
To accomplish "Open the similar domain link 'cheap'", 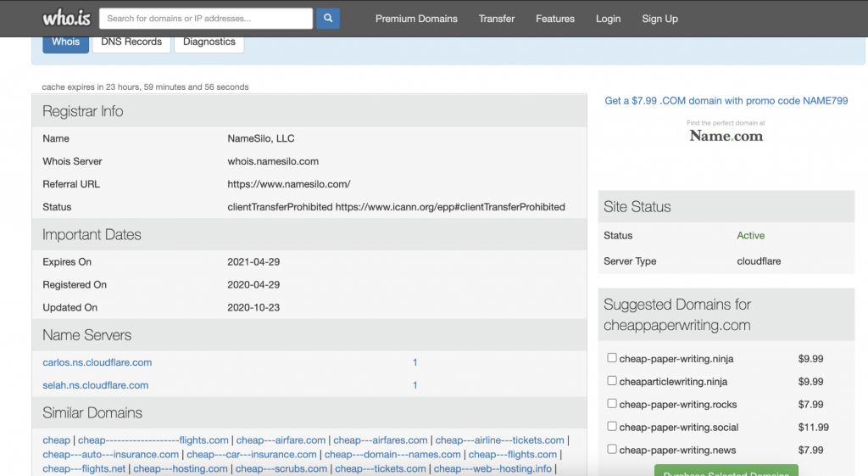I will [x=57, y=440].
